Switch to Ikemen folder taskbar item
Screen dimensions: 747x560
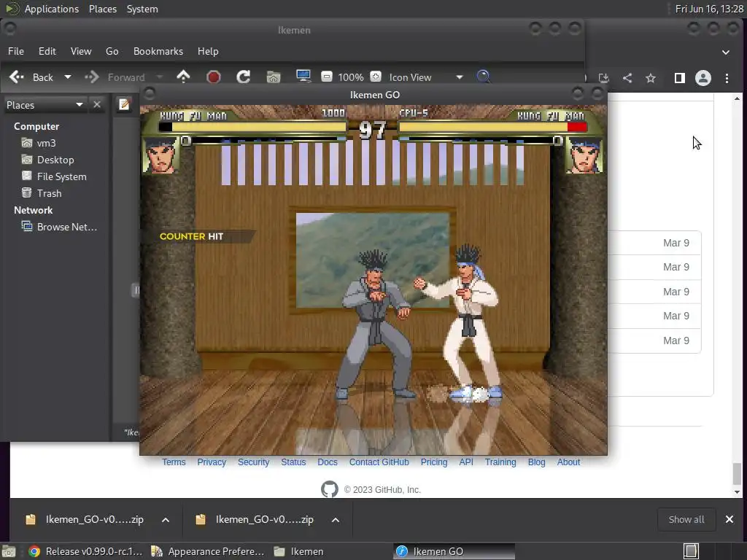(299, 551)
